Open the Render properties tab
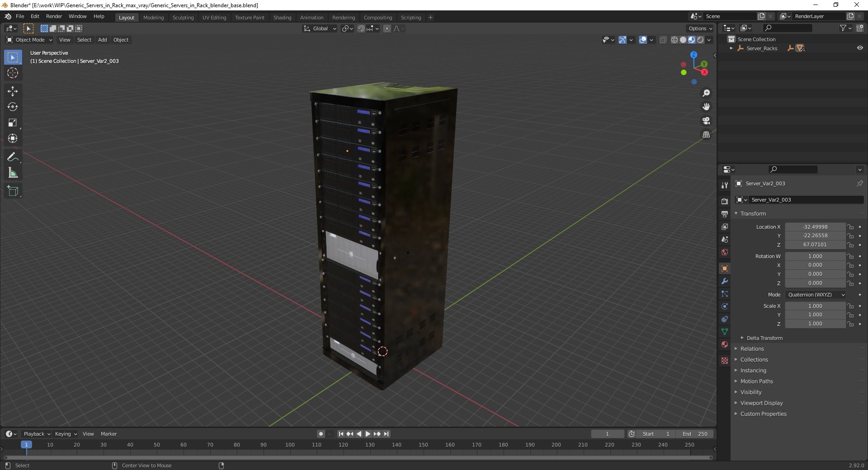 click(725, 201)
